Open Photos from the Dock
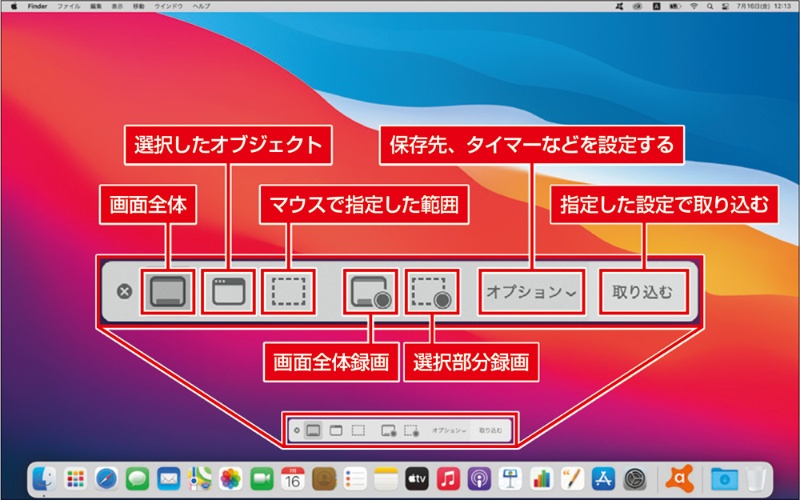The image size is (800, 500). pos(231,479)
